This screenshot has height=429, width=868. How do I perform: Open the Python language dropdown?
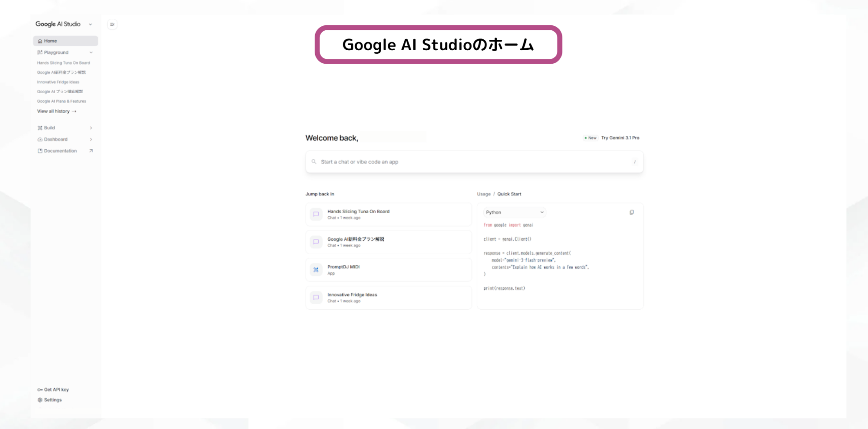click(514, 212)
